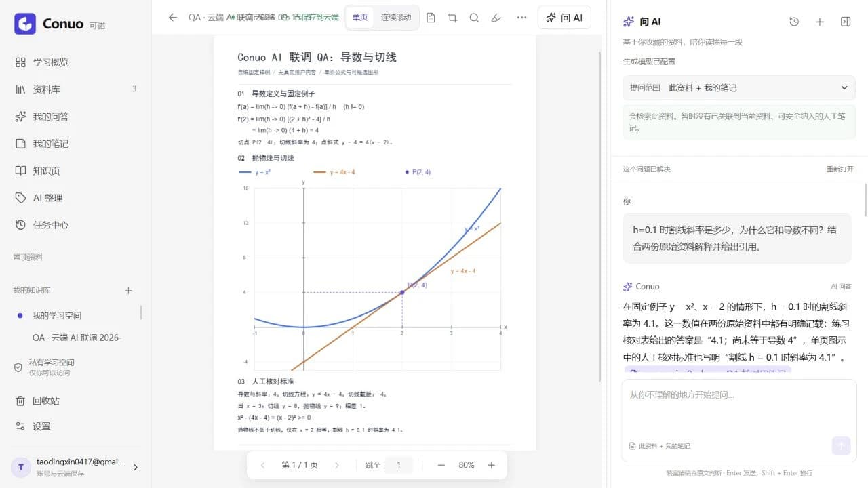The height and width of the screenshot is (488, 868).
Task: Click the back arrow in document toolbar
Action: 173,18
